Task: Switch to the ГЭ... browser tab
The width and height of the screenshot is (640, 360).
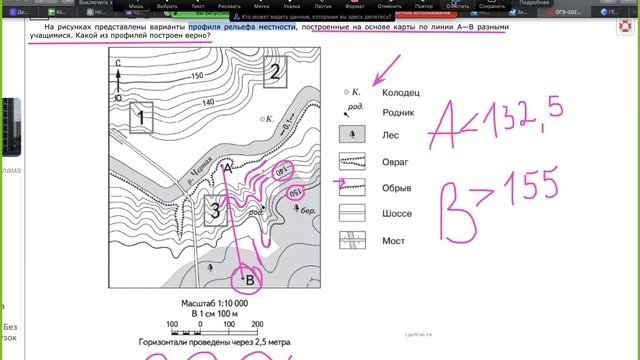Action: tap(610, 12)
